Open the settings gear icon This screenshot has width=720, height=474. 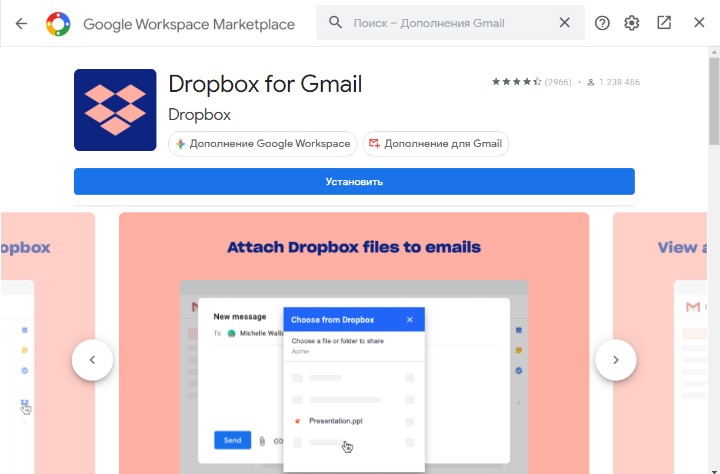632,23
